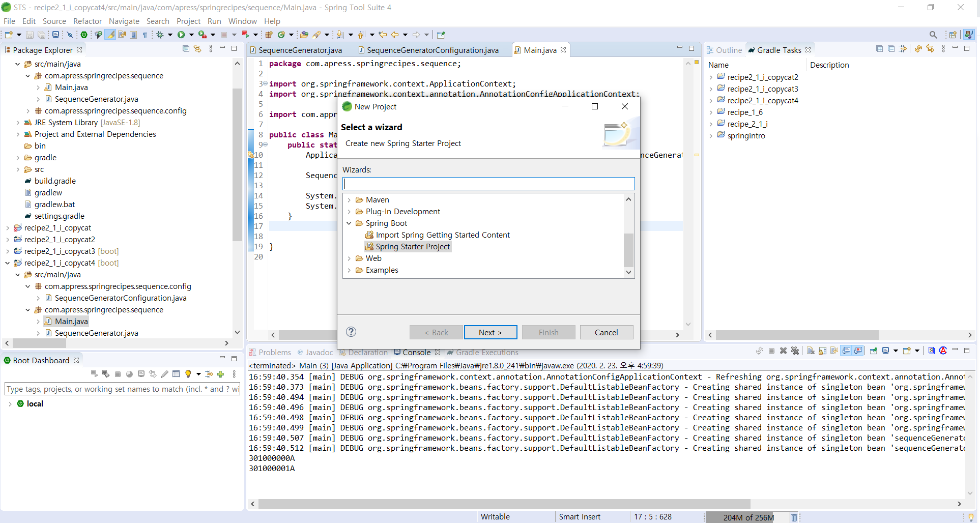Click the Debug bug icon in main toolbar

(x=160, y=35)
